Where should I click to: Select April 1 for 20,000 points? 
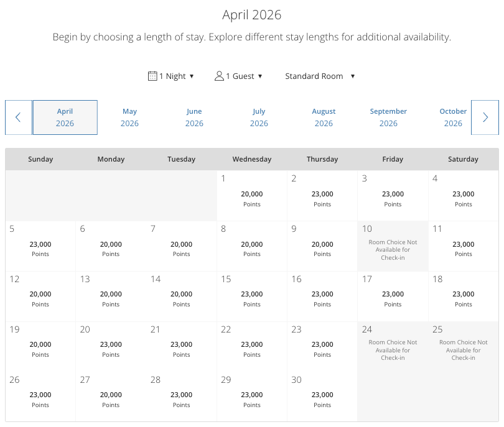point(251,196)
